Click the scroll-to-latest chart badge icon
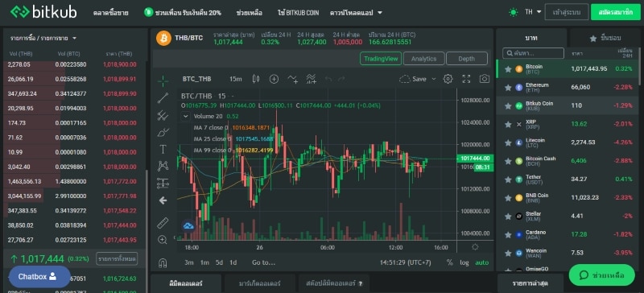The image size is (644, 293). point(188,225)
